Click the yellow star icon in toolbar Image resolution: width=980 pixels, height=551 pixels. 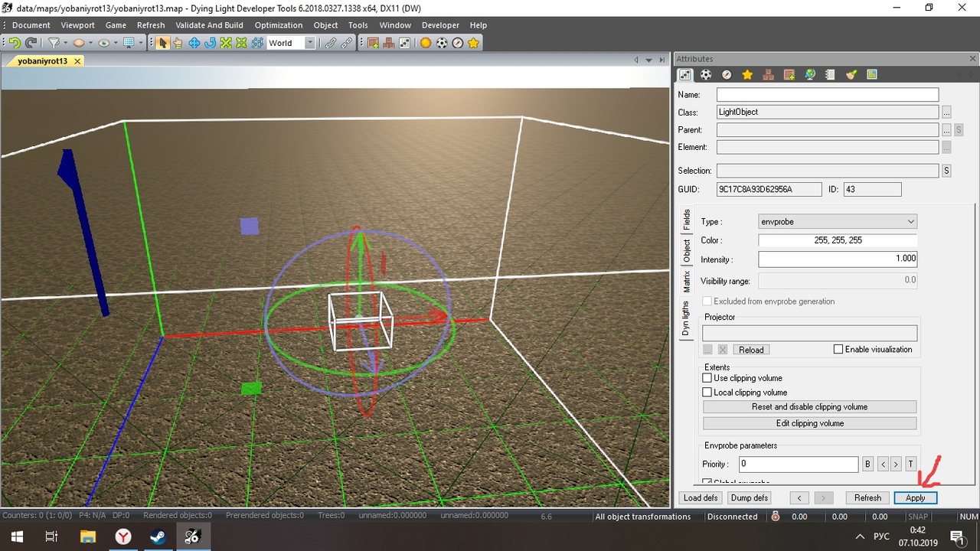(474, 43)
